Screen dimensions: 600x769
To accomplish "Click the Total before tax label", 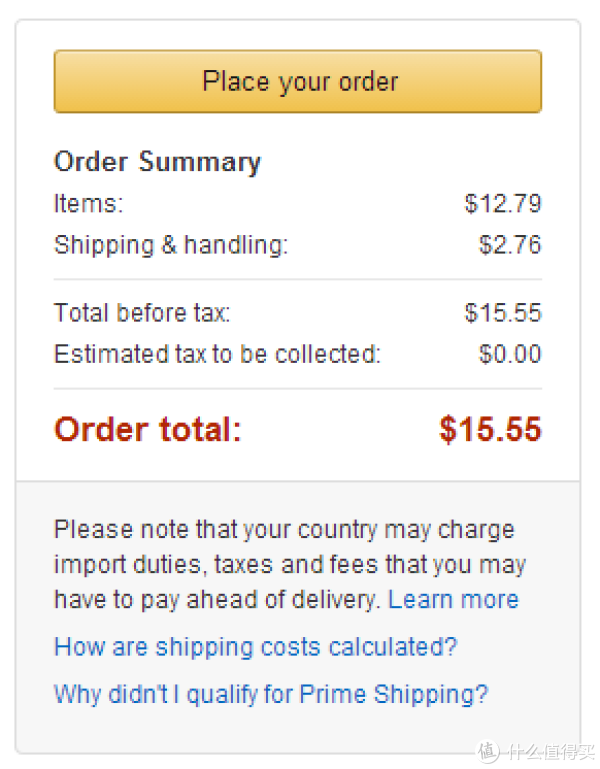I will point(142,313).
